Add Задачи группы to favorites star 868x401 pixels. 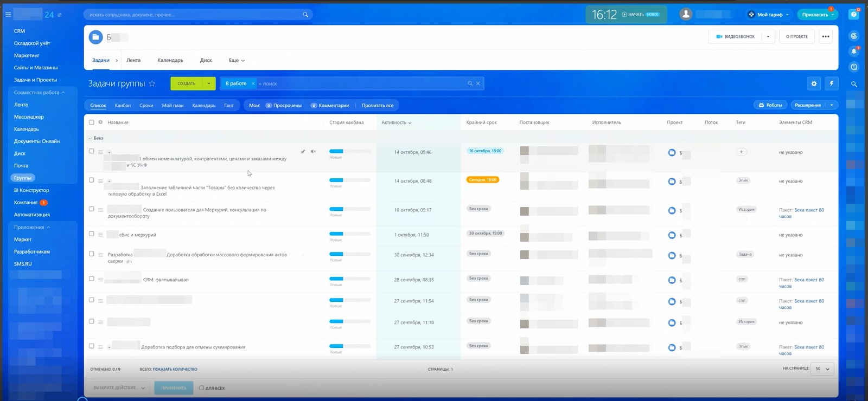click(x=152, y=84)
